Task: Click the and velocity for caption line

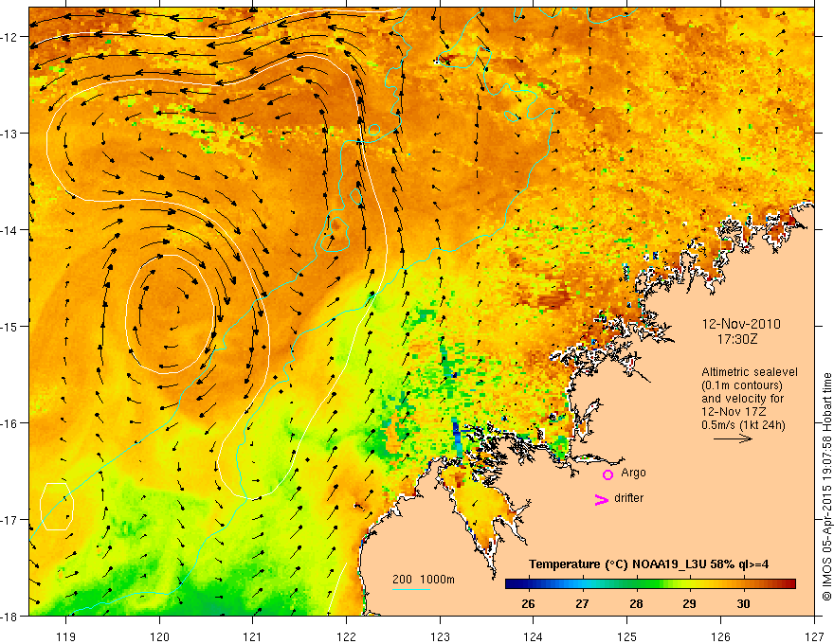Action: [742, 399]
